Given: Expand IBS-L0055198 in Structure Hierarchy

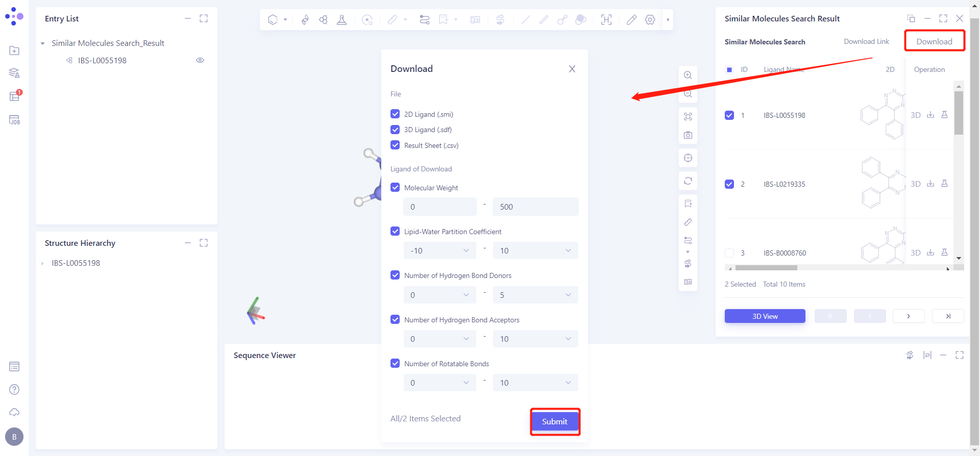Looking at the screenshot, I should tap(43, 263).
